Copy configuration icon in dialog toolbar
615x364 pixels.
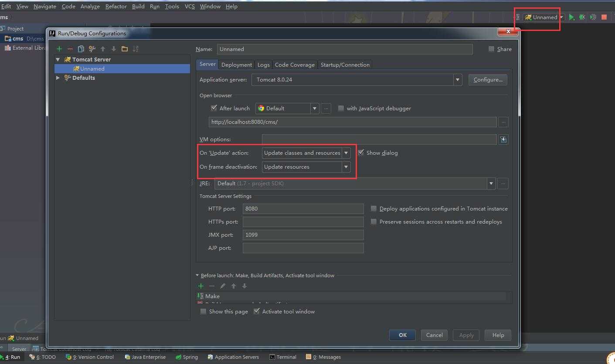(x=81, y=49)
